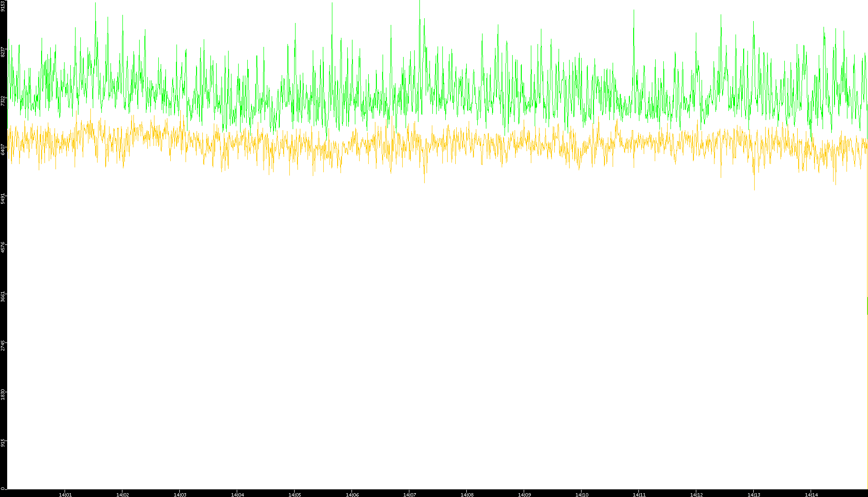Select the 14:06 time axis label
Viewport: 868px width, 497px height.
coord(352,495)
